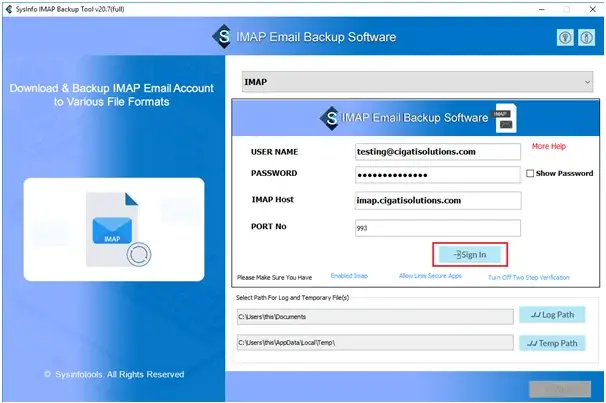606x403 pixels.
Task: Click into the USER NAME field
Action: [x=437, y=151]
